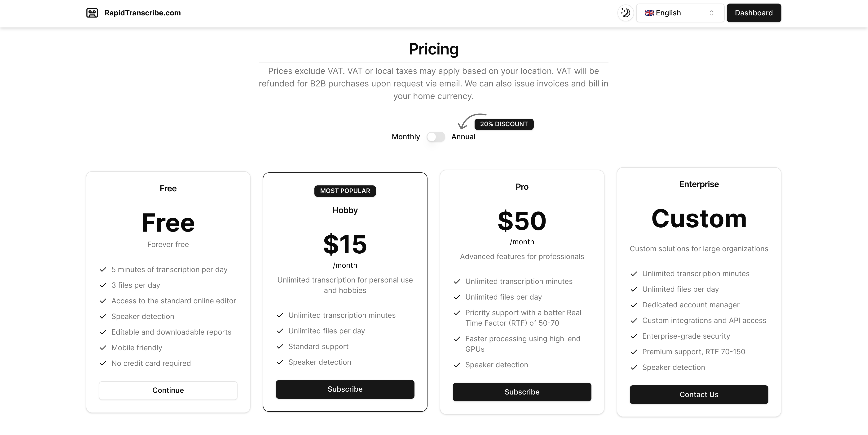This screenshot has height=435, width=868.
Task: Click the checkmark beside '3 files per day'
Action: click(x=103, y=285)
